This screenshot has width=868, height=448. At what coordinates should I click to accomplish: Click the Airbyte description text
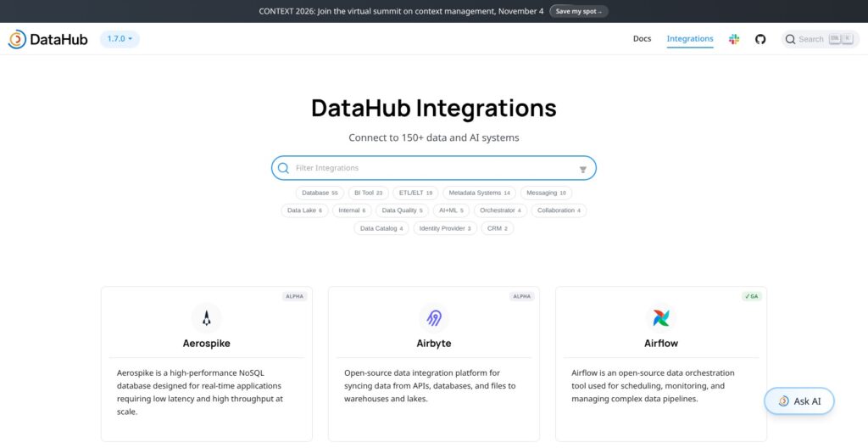430,386
